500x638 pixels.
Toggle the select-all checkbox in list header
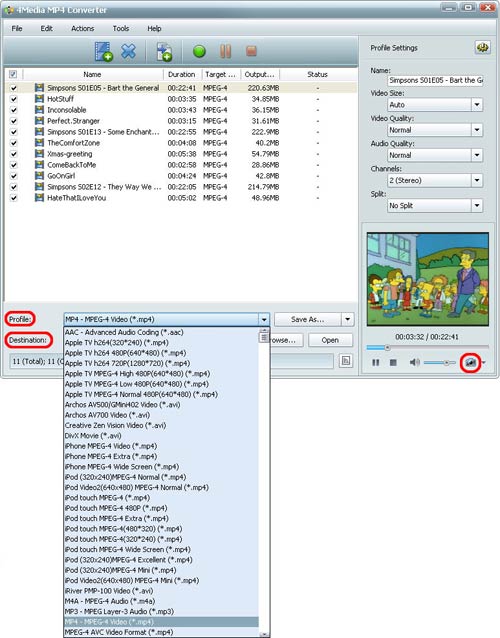click(x=13, y=74)
